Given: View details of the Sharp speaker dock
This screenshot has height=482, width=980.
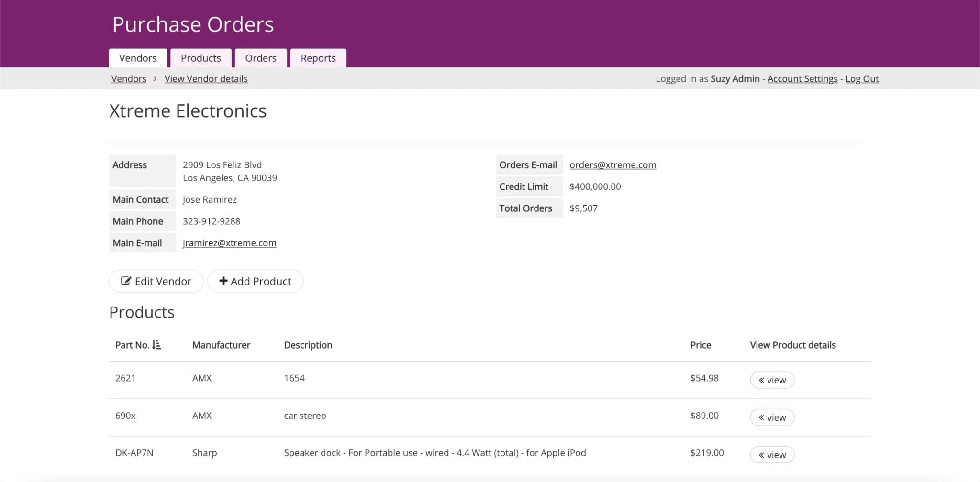Looking at the screenshot, I should tap(772, 454).
